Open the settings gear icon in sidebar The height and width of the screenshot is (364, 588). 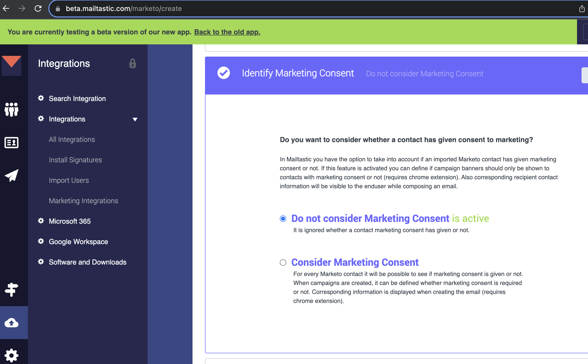(11, 355)
